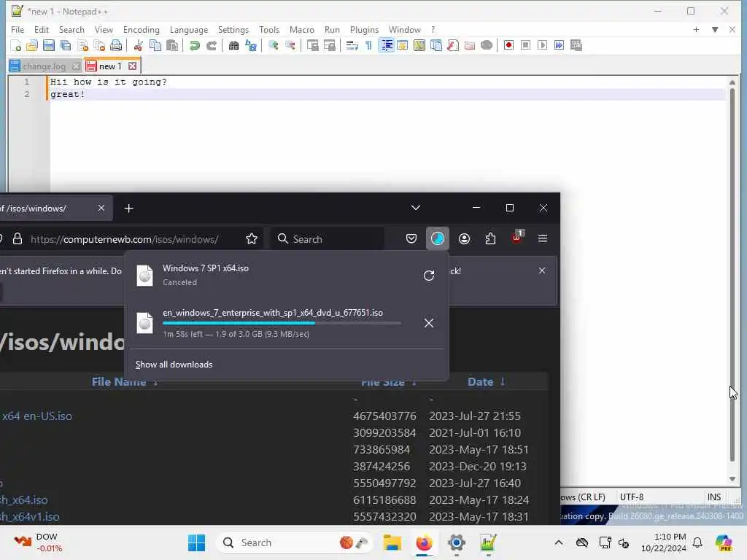This screenshot has height=560, width=747.
Task: Open Find with binoculars icon
Action: coord(233,45)
